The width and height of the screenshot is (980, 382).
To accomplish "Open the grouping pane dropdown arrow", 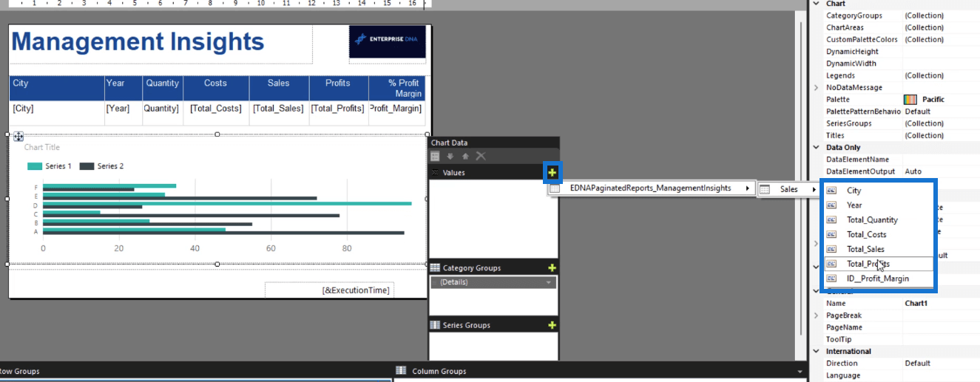I will pos(800,372).
